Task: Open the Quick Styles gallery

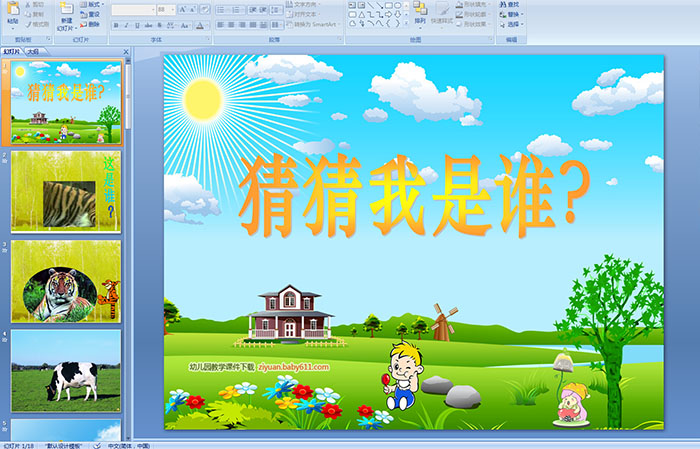Action: [442, 15]
